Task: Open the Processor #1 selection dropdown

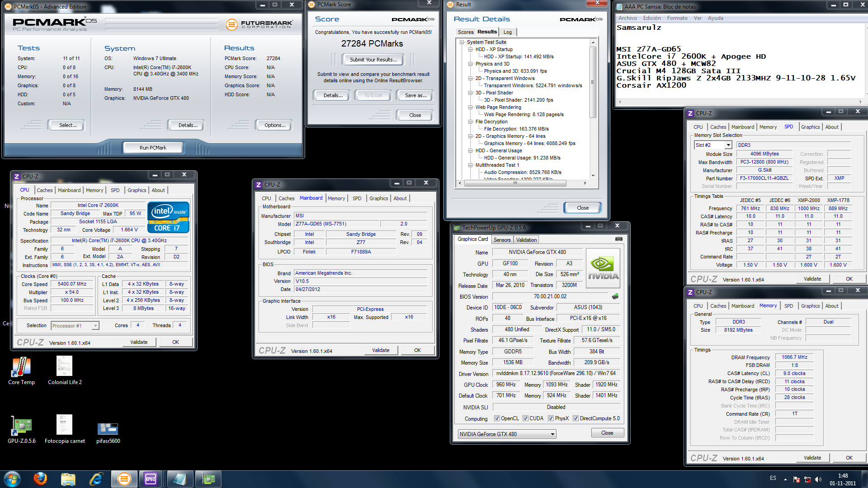Action: (95, 326)
